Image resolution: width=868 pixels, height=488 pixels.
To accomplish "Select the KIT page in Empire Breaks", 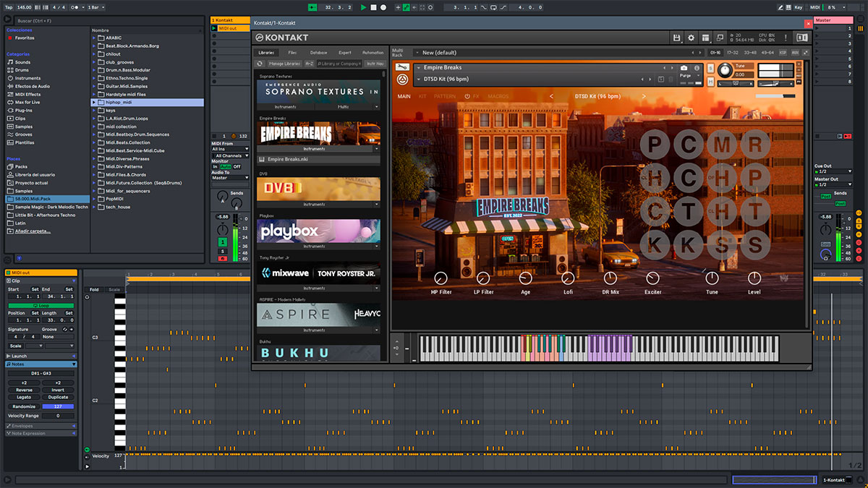I will (x=422, y=96).
